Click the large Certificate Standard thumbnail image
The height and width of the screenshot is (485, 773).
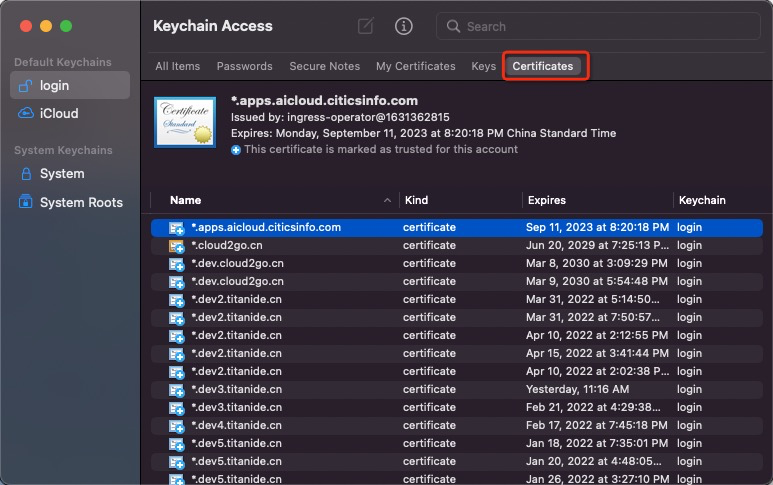point(184,122)
